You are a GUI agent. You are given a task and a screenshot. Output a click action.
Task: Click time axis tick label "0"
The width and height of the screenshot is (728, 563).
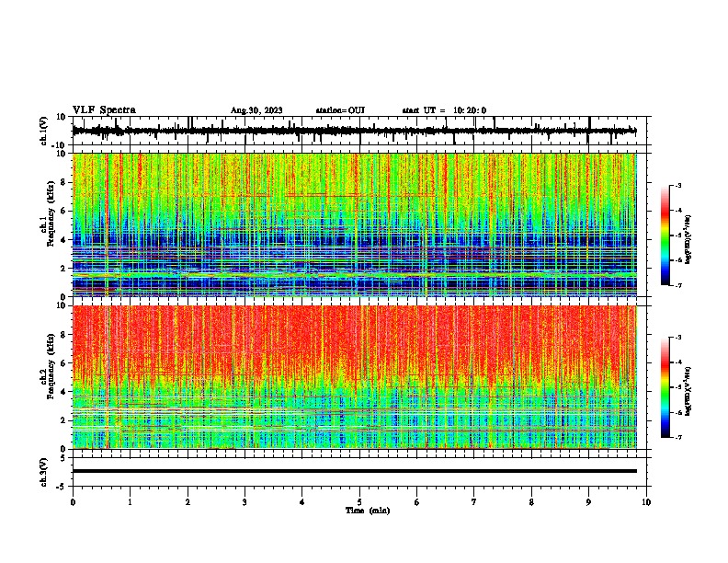[73, 502]
